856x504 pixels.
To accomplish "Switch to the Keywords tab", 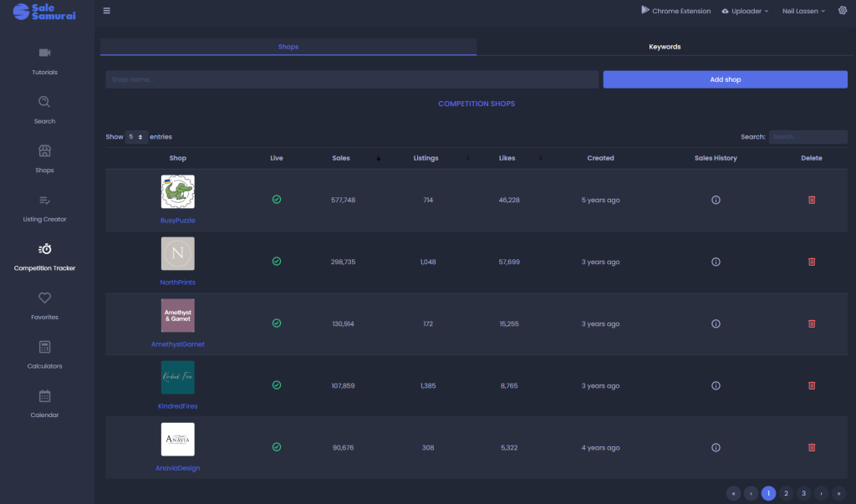I will pos(665,47).
